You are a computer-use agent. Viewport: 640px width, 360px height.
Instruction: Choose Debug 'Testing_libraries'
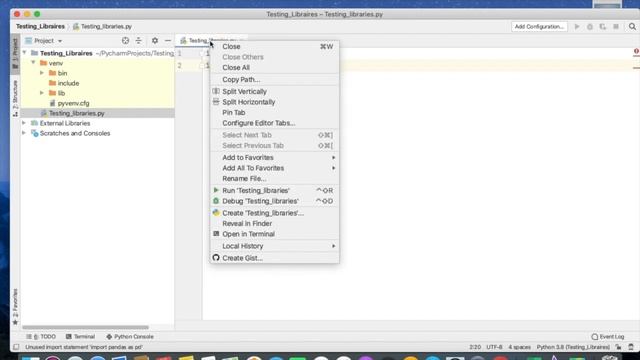[x=275, y=201]
